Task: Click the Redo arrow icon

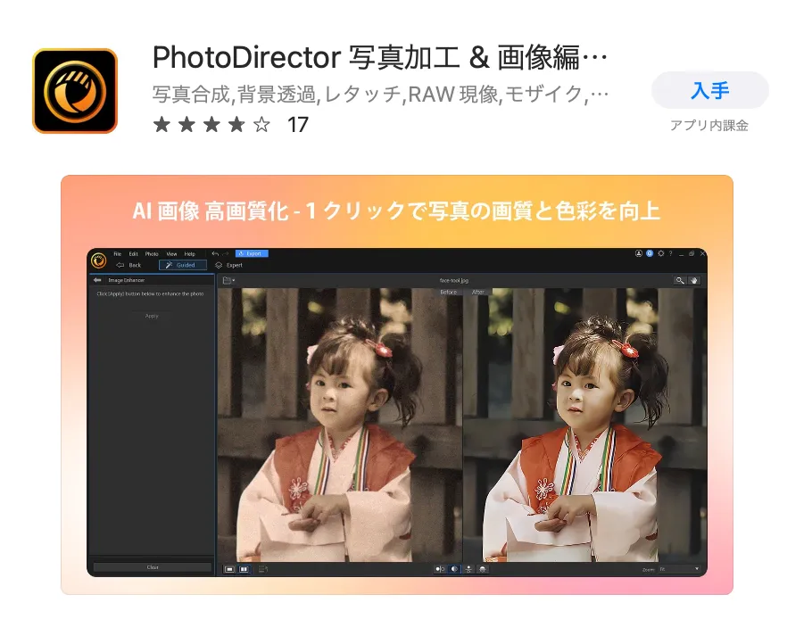Action: (225, 253)
